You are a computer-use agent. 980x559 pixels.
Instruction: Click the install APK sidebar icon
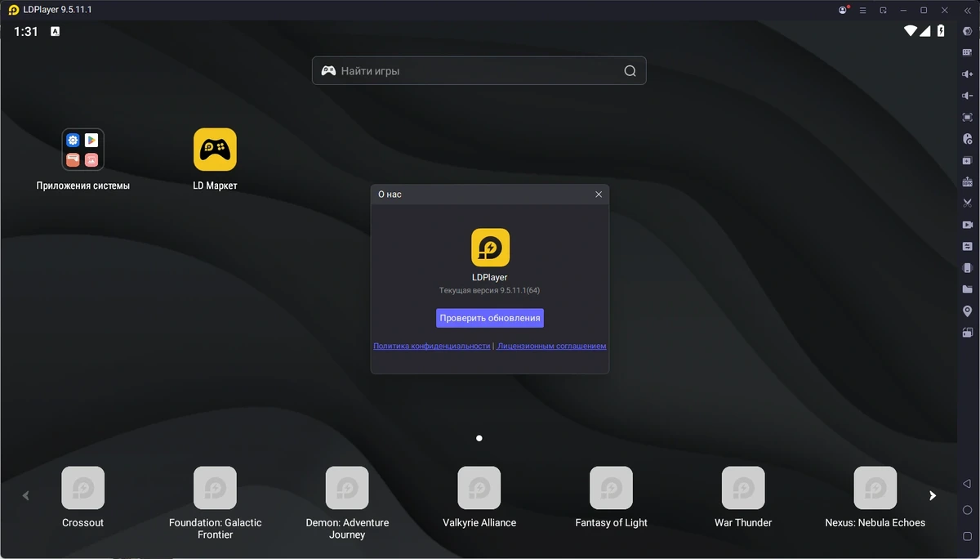968,181
